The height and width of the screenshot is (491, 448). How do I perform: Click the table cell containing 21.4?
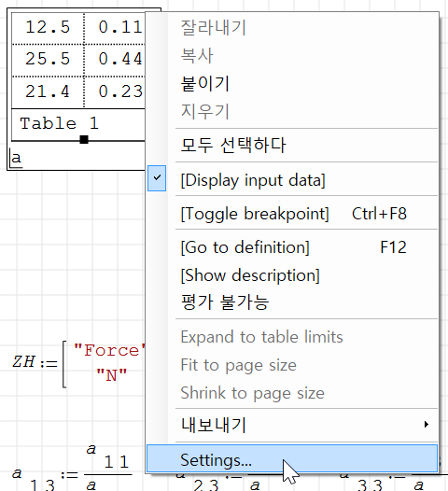48,92
